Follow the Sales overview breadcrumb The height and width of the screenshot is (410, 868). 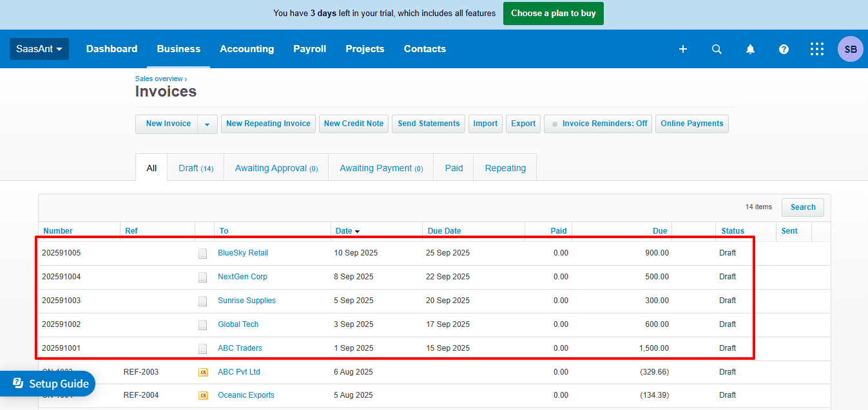click(159, 79)
